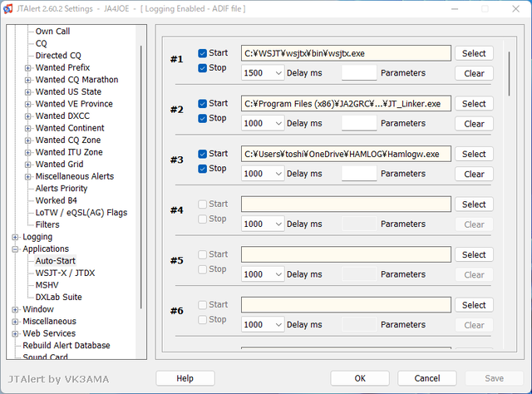Expand the Wanted CQ Marathon node
This screenshot has height=394, width=532.
point(27,80)
